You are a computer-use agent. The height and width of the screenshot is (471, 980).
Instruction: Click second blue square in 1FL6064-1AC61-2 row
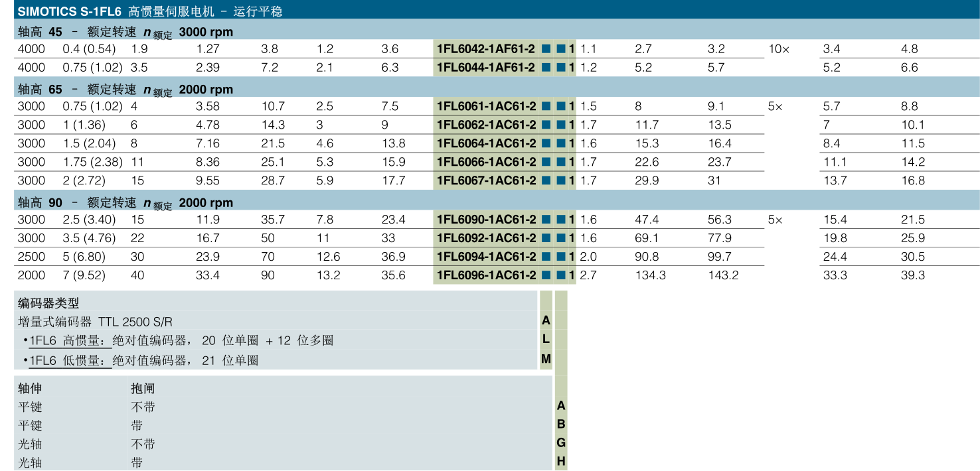coord(560,144)
